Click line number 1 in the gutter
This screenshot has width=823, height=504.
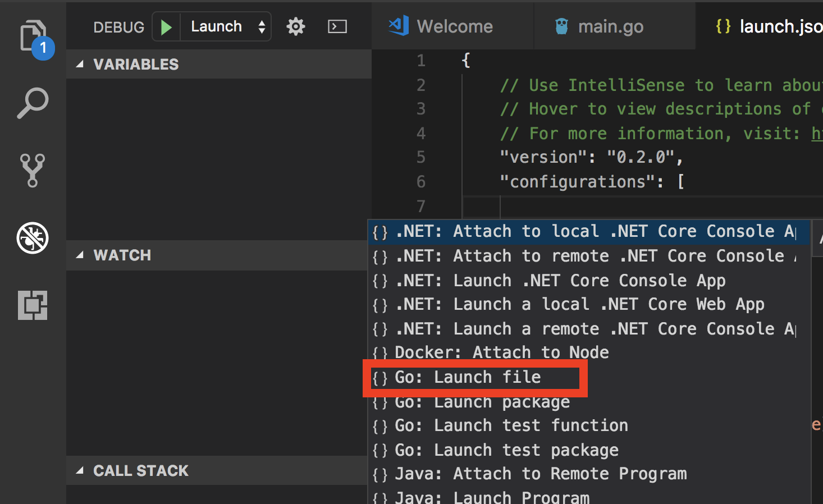[421, 61]
